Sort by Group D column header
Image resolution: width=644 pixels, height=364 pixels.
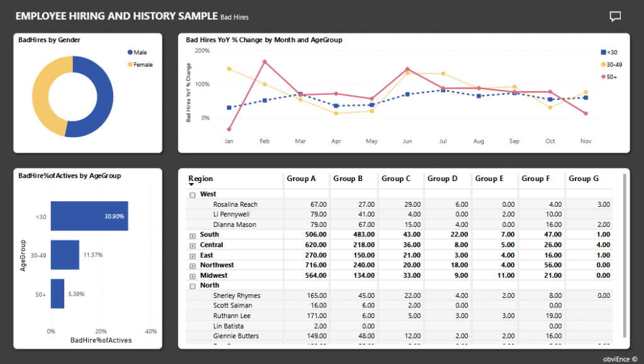(x=442, y=179)
